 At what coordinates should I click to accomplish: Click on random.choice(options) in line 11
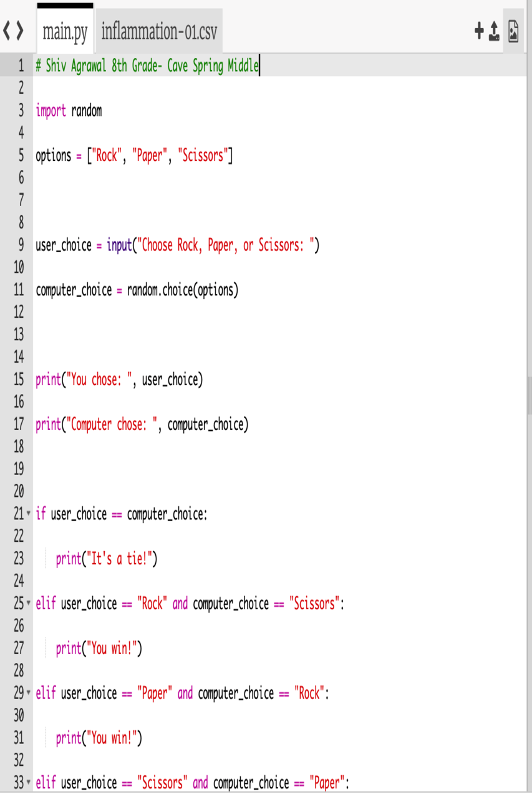click(x=182, y=290)
